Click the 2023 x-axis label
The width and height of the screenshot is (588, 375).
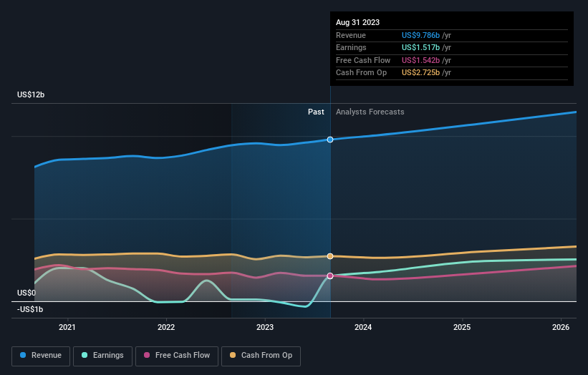click(x=265, y=328)
